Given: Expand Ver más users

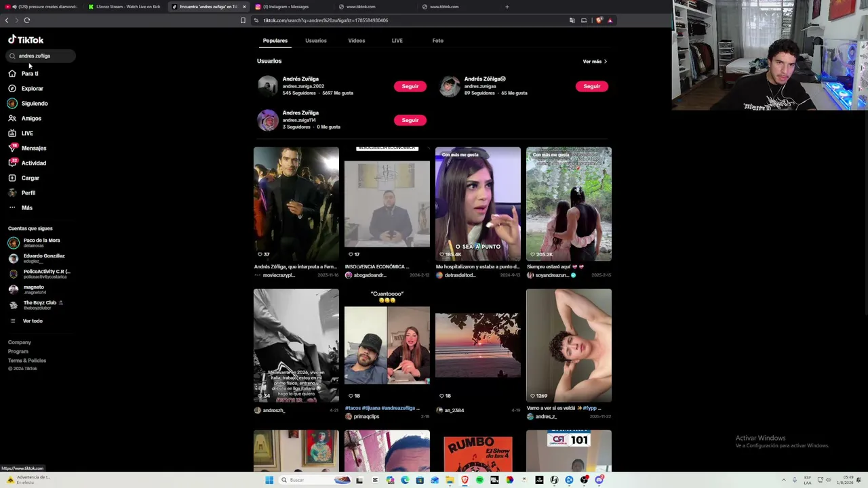Looking at the screenshot, I should [x=595, y=62].
